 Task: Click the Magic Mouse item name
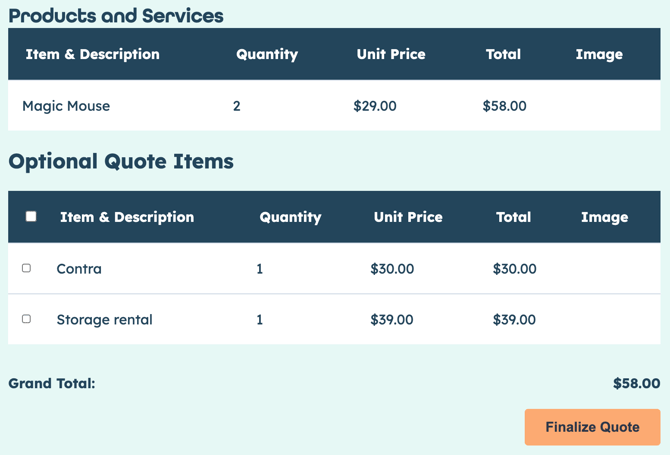point(66,106)
